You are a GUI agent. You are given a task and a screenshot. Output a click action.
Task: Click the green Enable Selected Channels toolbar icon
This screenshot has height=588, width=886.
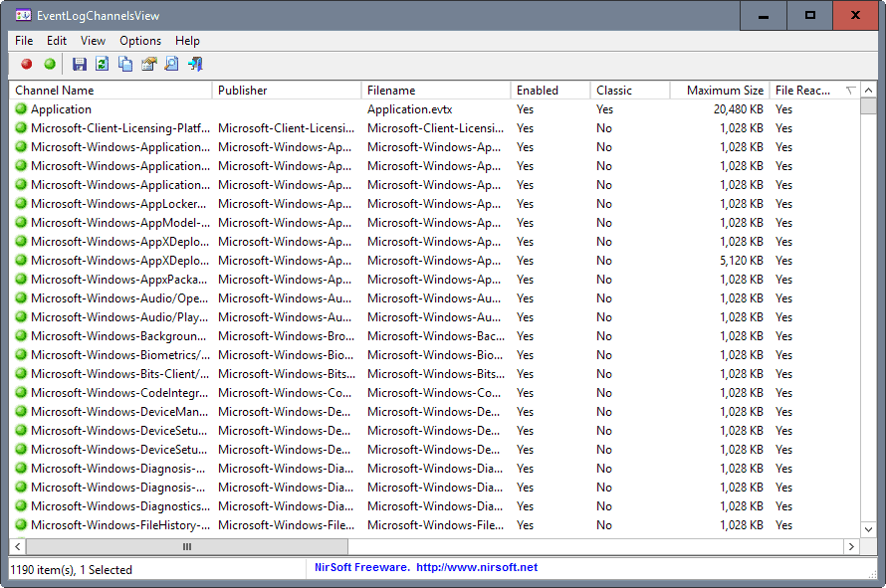pos(50,64)
